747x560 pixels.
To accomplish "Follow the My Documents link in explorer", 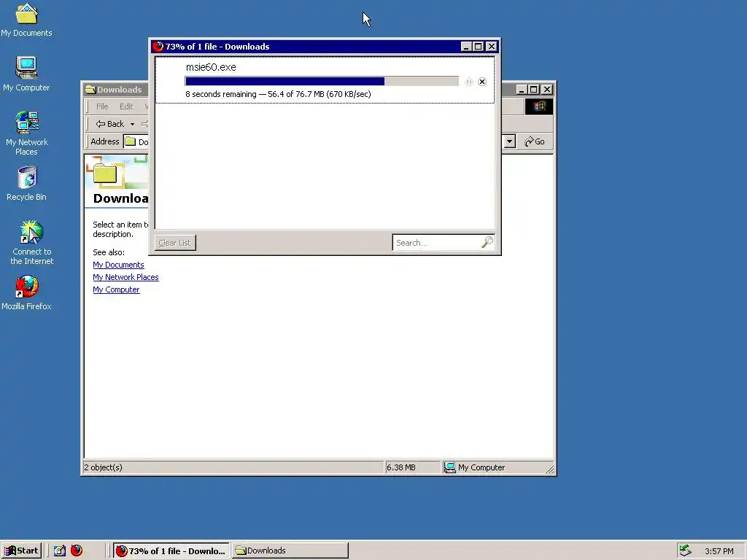I will pos(118,265).
